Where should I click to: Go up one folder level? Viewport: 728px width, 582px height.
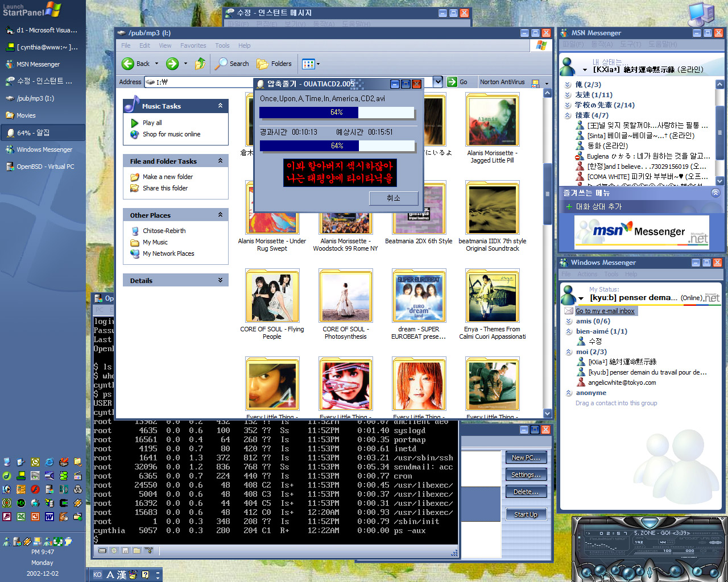pyautogui.click(x=200, y=64)
